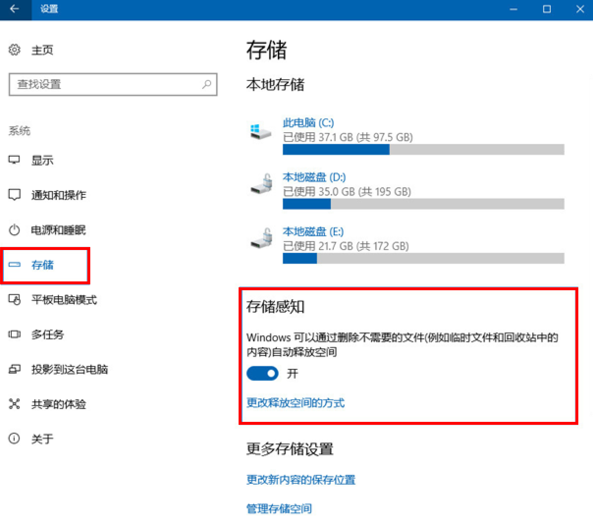The image size is (593, 517).
Task: Focus the 查找设置 search field
Action: (113, 84)
